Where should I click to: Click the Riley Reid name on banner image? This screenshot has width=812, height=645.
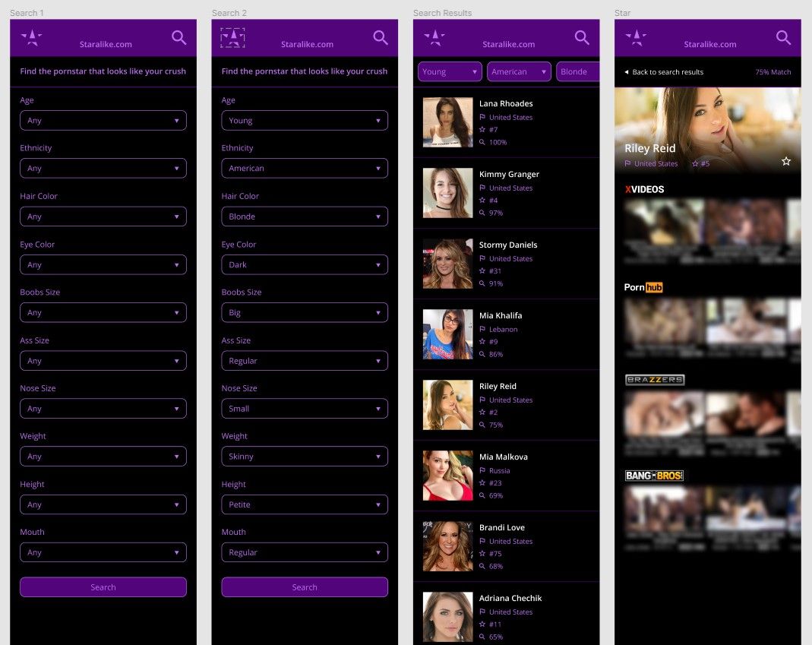(x=650, y=148)
